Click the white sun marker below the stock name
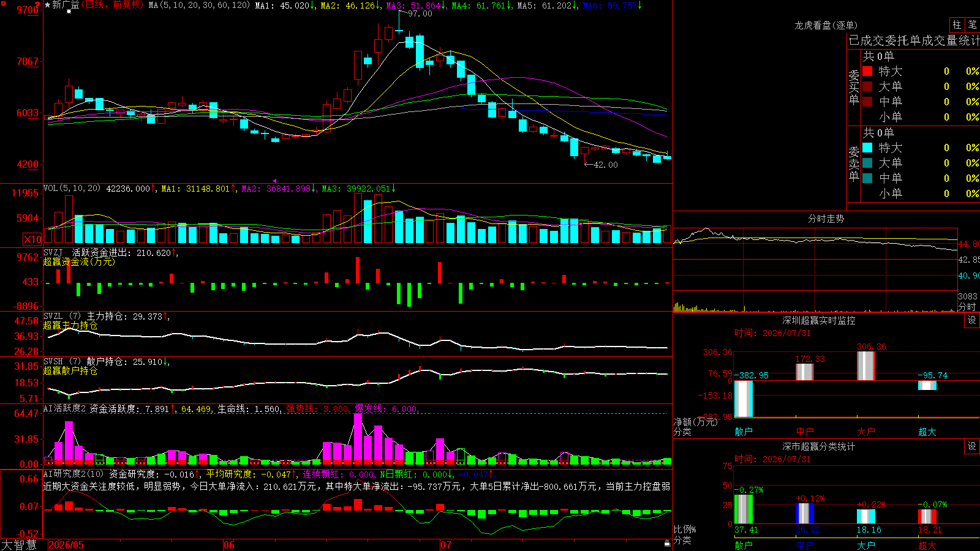Screen dimensions: 980x551 pos(69,12)
